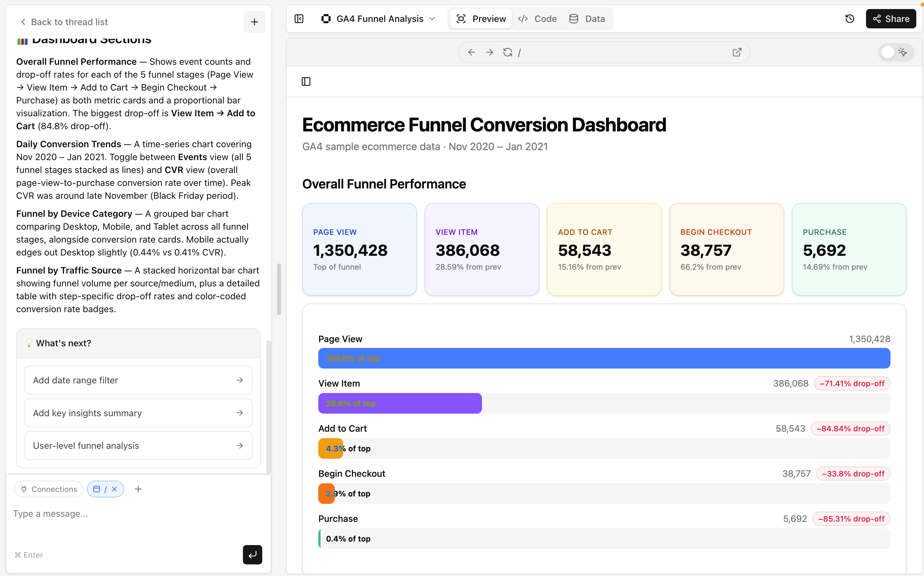The image size is (924, 576).
Task: Open preview in new window icon
Action: click(x=736, y=52)
